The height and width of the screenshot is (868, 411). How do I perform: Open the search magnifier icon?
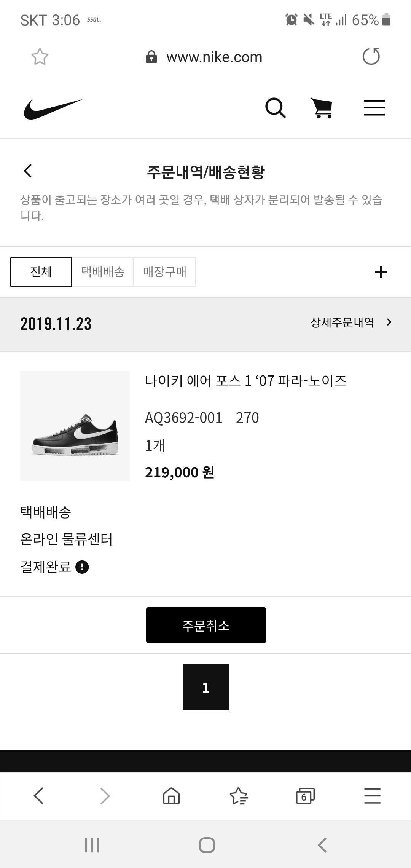click(x=276, y=108)
